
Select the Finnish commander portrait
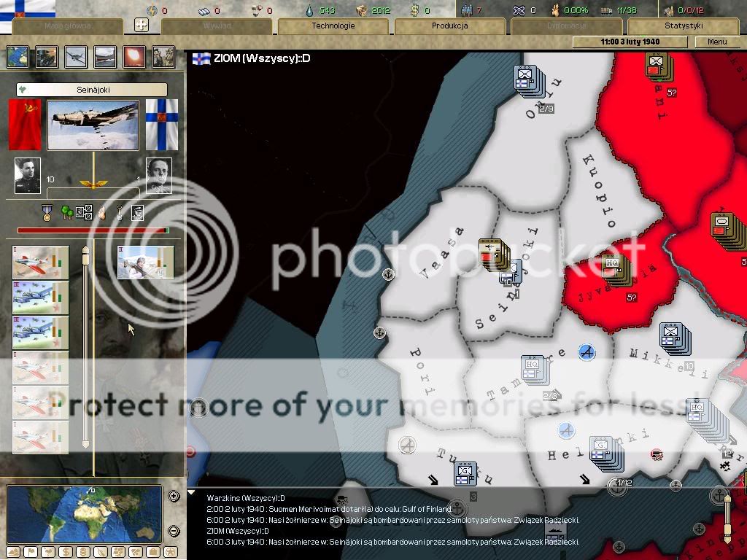point(158,176)
